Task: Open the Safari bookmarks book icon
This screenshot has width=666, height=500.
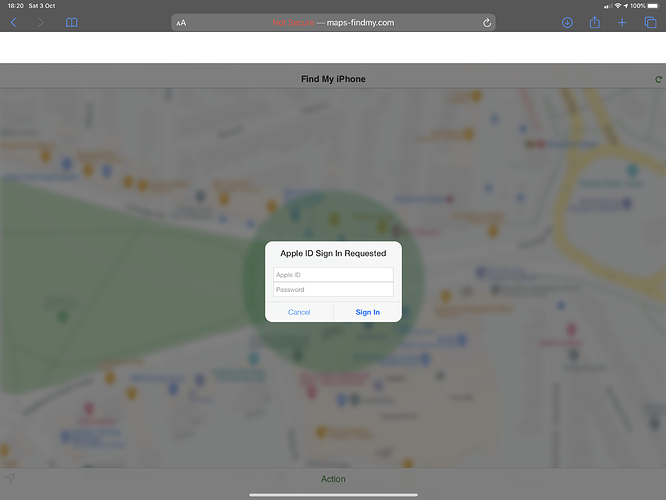Action: tap(72, 23)
